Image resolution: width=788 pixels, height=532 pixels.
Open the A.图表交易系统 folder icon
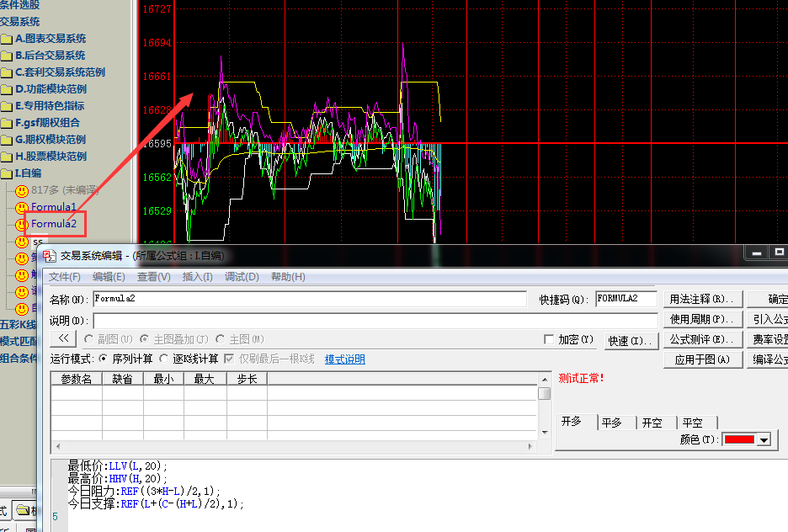point(7,39)
